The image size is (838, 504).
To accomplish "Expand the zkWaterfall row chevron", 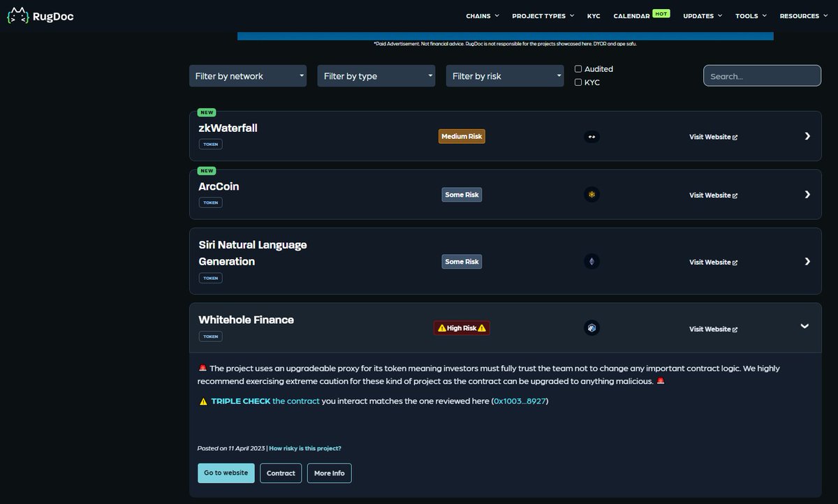I will [x=807, y=136].
